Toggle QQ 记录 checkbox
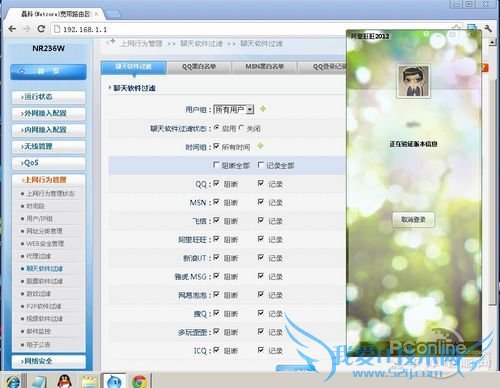Screen dimensions: 500x388 261,183
